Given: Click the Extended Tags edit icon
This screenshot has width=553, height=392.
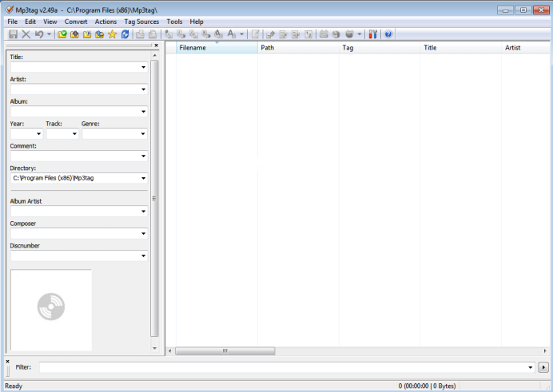Looking at the screenshot, I should [x=256, y=34].
